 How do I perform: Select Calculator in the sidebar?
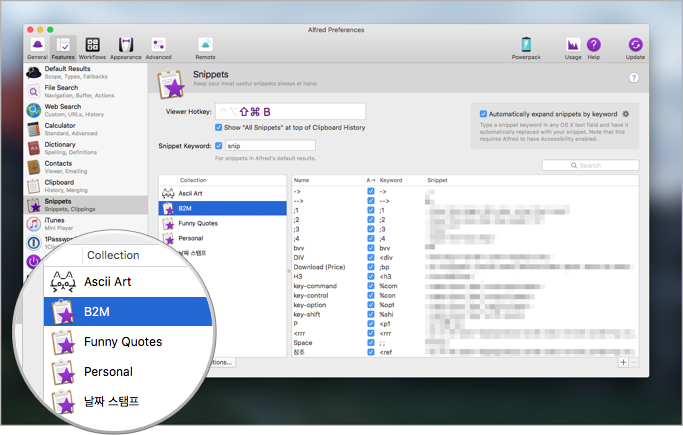pyautogui.click(x=86, y=129)
